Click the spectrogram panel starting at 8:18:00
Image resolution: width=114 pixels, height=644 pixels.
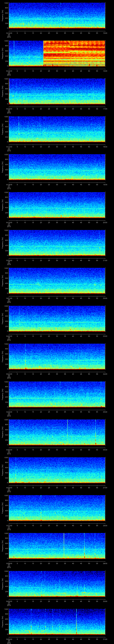pyautogui.click(x=57, y=167)
